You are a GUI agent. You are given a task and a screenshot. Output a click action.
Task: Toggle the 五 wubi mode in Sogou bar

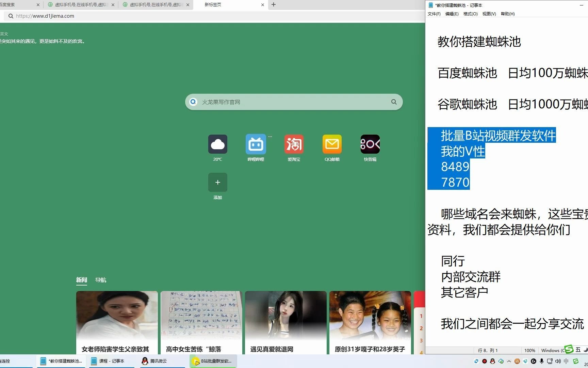pos(578,350)
